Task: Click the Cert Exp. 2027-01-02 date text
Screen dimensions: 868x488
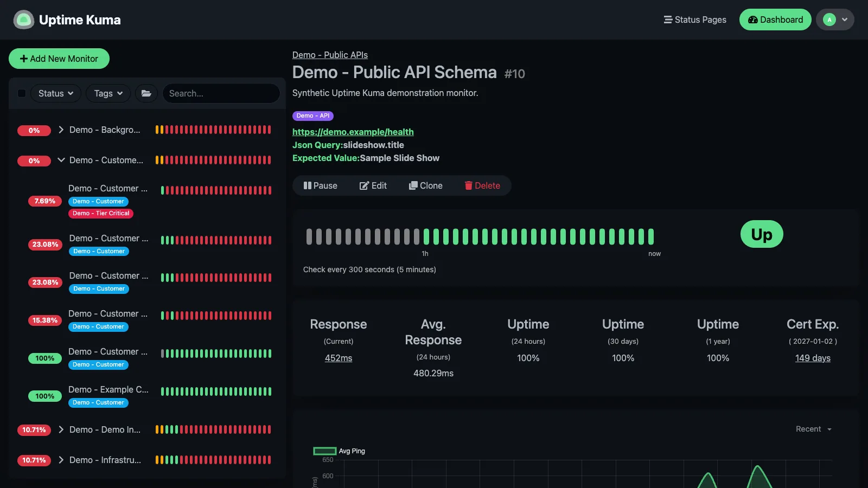Action: click(x=813, y=341)
